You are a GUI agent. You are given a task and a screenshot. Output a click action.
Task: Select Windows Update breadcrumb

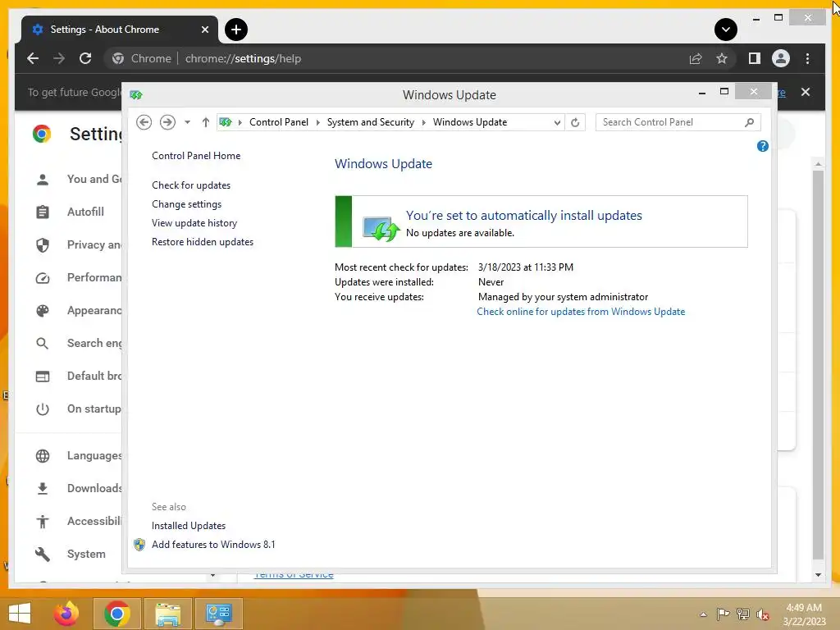(470, 122)
